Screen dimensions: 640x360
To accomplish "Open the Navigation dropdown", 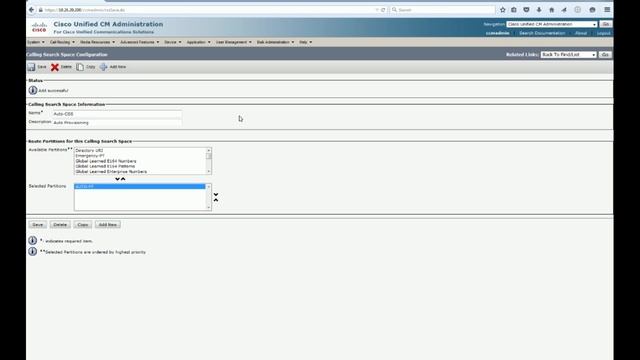I will (x=552, y=24).
